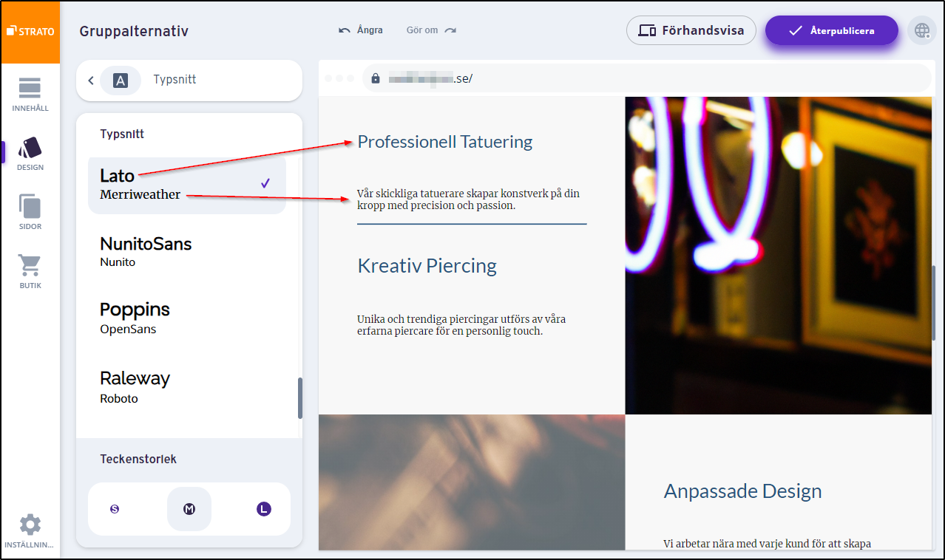Click the globe language icon

coord(921,31)
